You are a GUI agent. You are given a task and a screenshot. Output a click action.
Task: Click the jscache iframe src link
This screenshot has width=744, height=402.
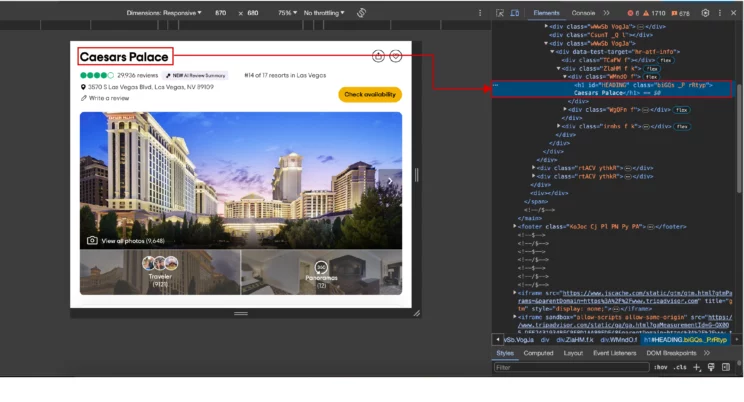[624, 297]
